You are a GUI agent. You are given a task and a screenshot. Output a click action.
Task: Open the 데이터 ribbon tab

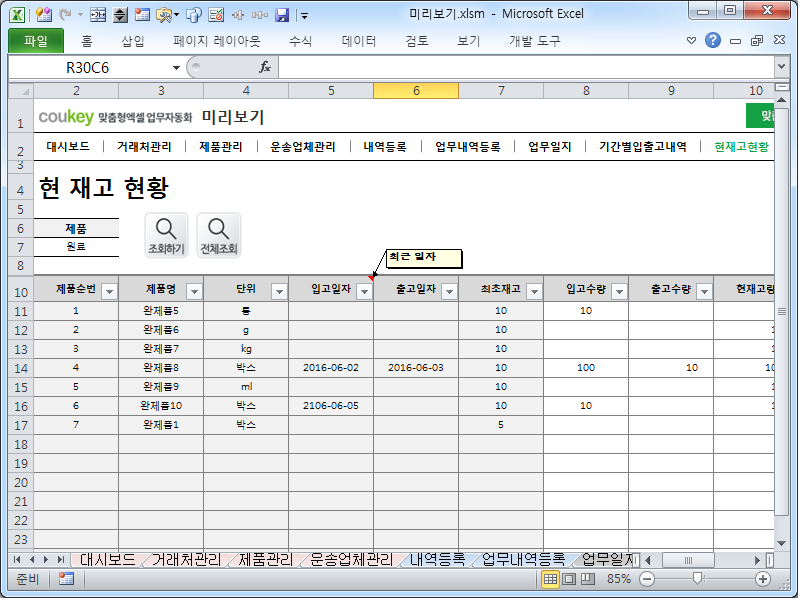coord(359,41)
